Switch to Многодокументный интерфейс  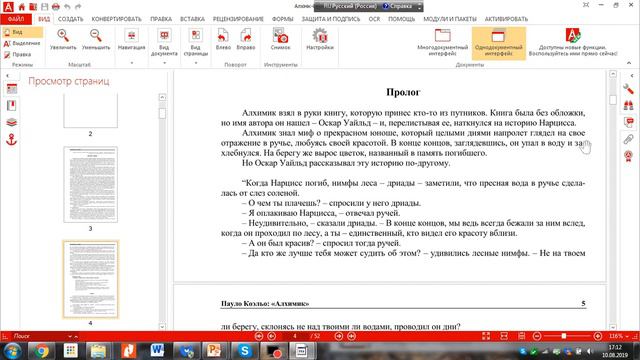point(442,42)
